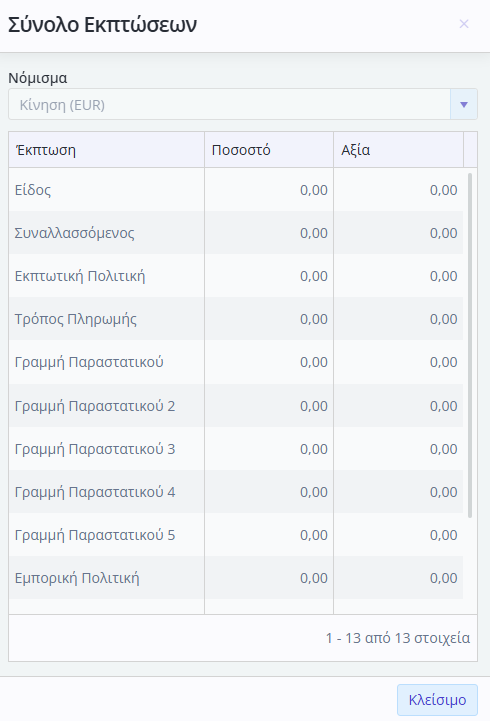Select the Γραμμή Παραστατικού 3 row

pos(236,449)
